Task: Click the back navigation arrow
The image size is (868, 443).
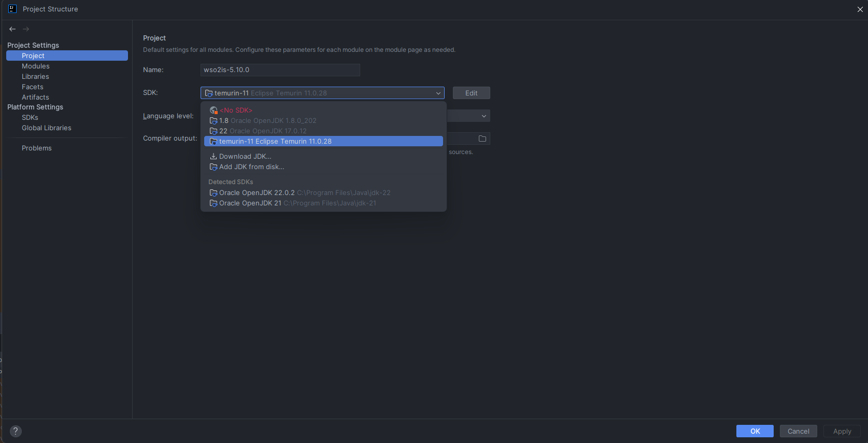Action: coord(12,29)
